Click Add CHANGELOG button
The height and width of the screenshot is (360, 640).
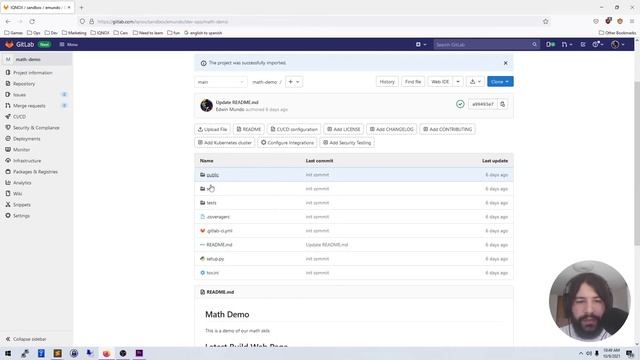click(391, 129)
